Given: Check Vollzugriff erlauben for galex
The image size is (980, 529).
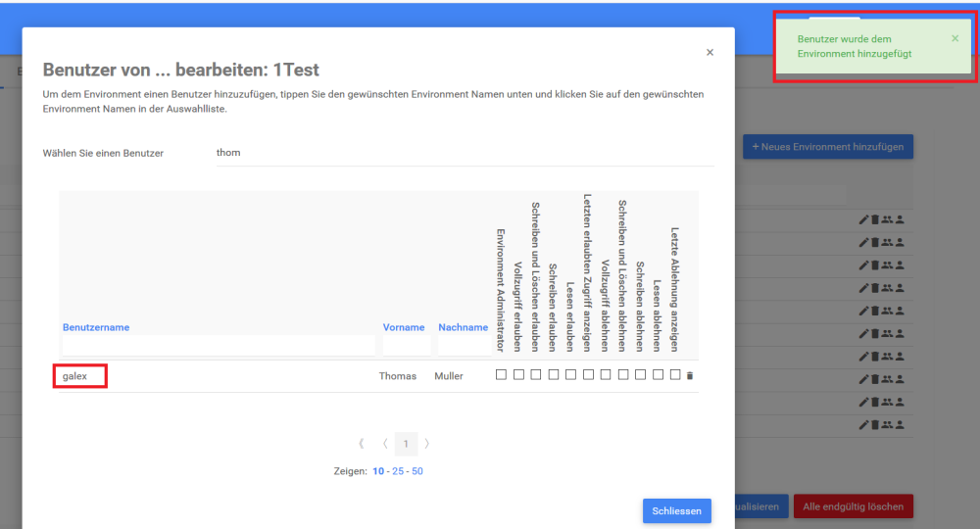Looking at the screenshot, I should pos(518,375).
